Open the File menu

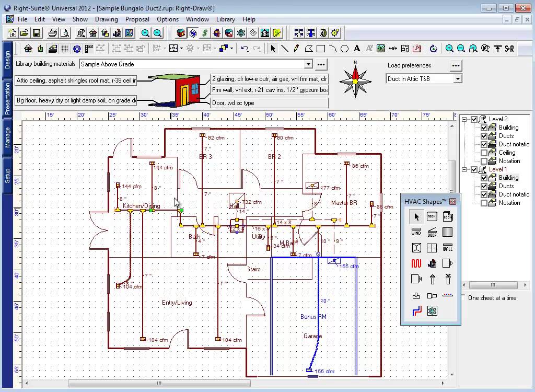pos(22,19)
